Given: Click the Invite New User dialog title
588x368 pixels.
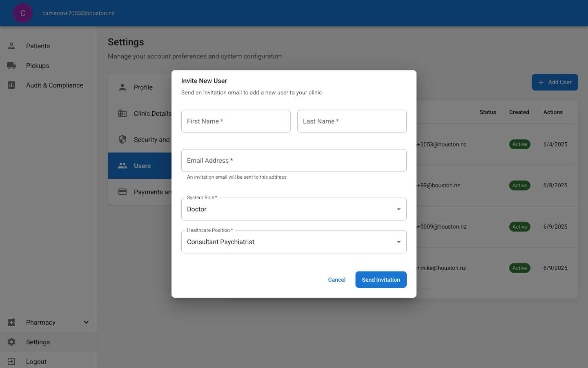Looking at the screenshot, I should [204, 81].
